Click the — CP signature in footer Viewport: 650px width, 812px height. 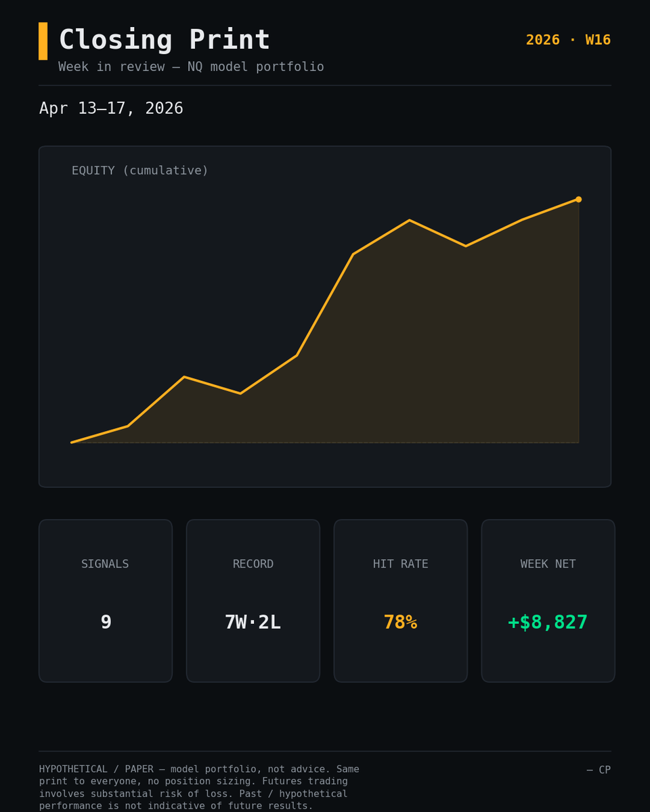pos(599,770)
